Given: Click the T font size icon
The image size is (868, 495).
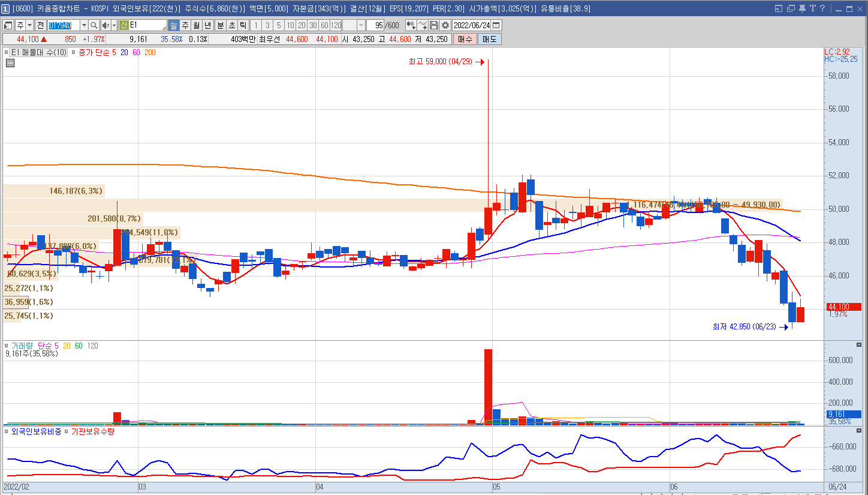Looking at the screenshot, I should (813, 8).
